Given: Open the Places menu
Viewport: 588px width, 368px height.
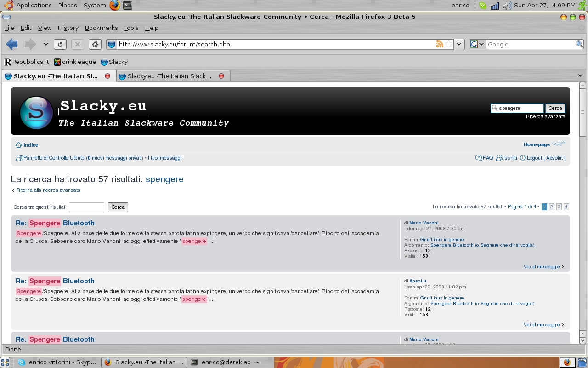Looking at the screenshot, I should coord(68,5).
